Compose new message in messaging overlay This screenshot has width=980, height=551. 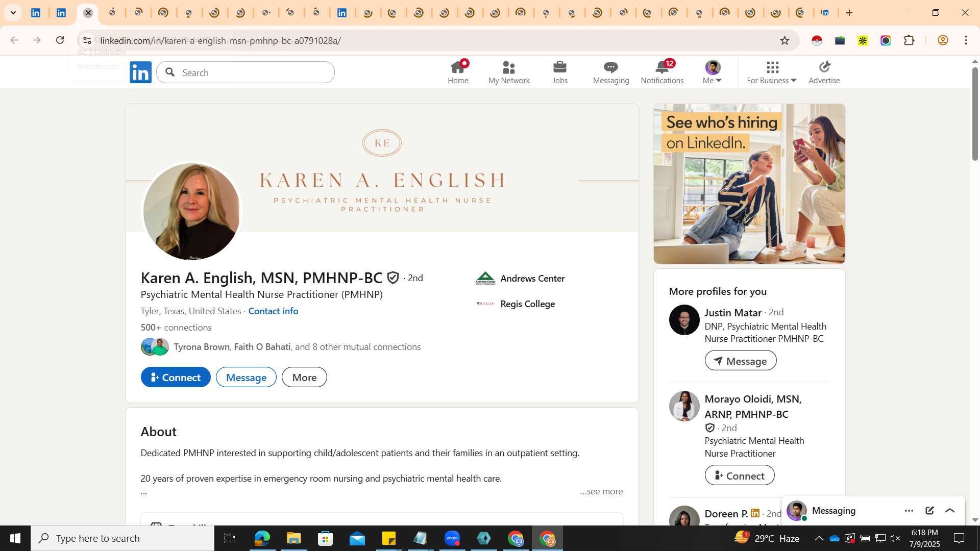929,511
